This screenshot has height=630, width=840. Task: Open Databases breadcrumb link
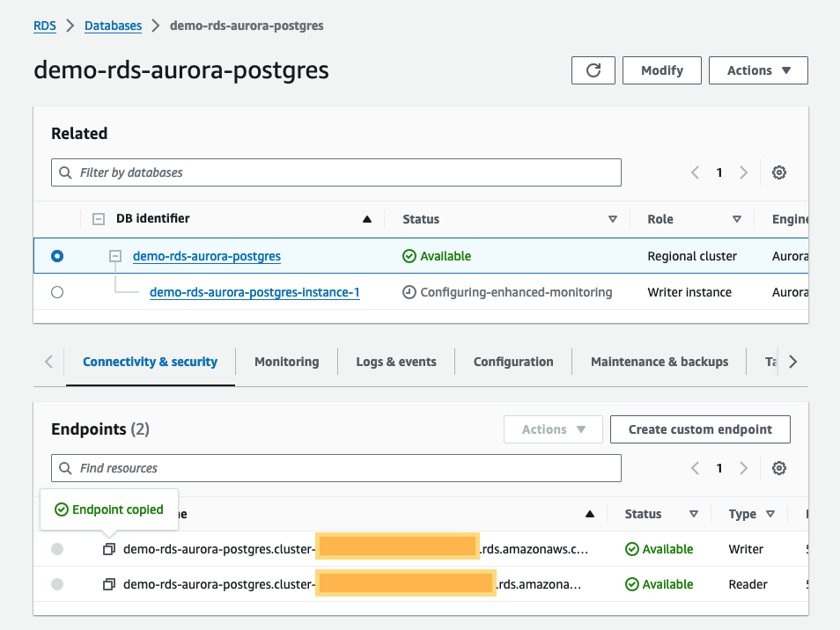(113, 26)
